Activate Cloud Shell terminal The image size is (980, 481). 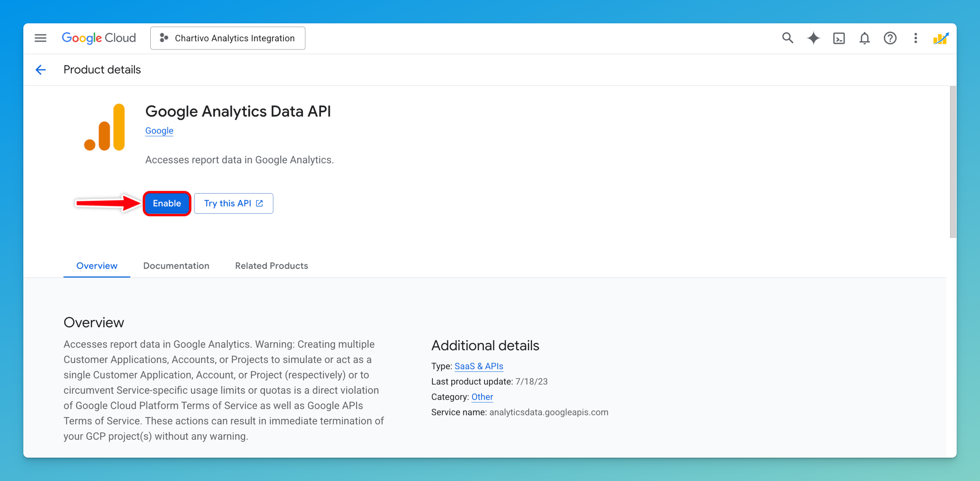(839, 38)
